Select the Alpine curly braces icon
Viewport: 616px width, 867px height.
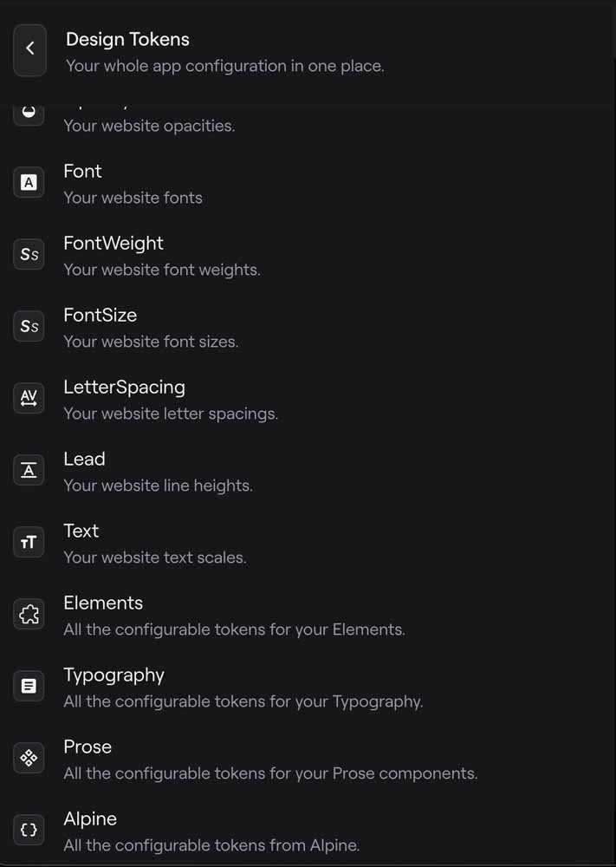click(29, 830)
